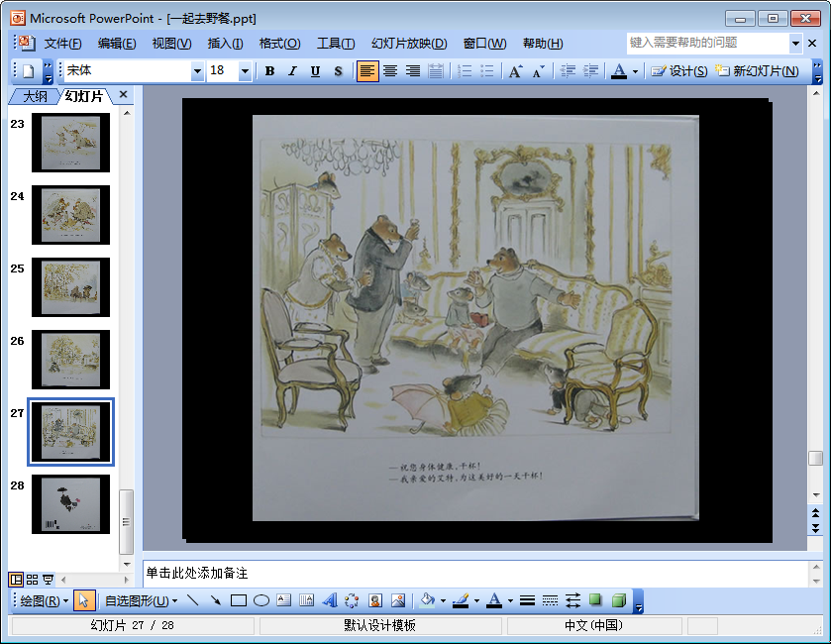Close the slides pane
This screenshot has height=644, width=831.
124,94
